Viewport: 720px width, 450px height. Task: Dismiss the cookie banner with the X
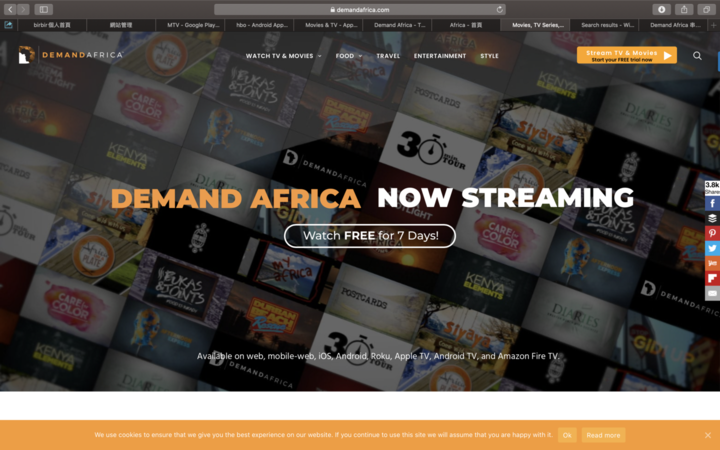[708, 435]
